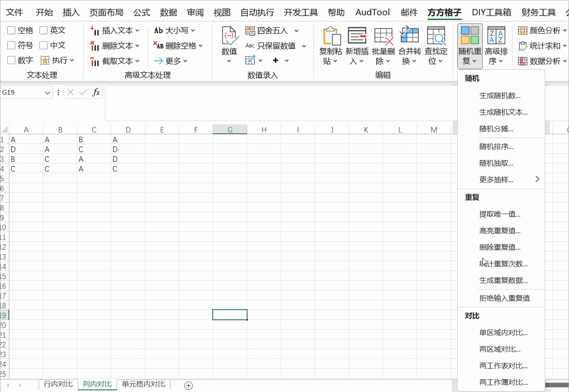Open the 只保留数值 dropdown arrow
This screenshot has width=569, height=392.
coord(304,45)
